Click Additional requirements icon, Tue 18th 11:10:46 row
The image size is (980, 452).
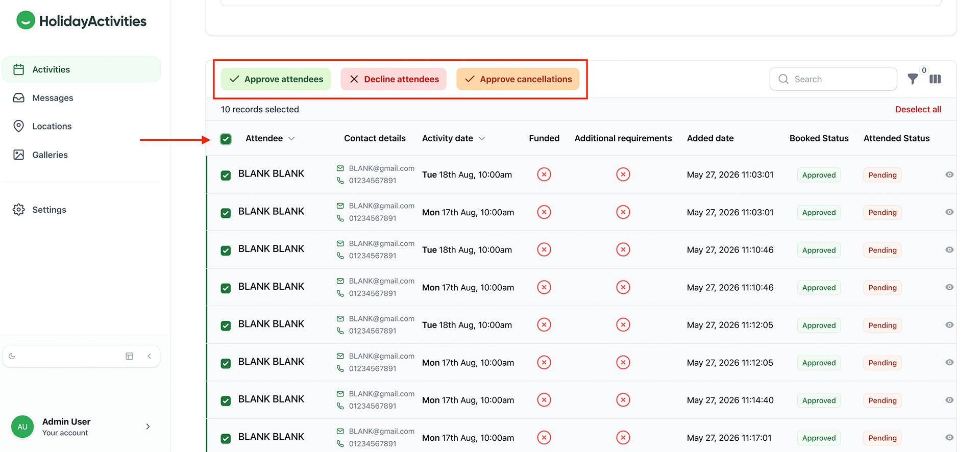(623, 249)
